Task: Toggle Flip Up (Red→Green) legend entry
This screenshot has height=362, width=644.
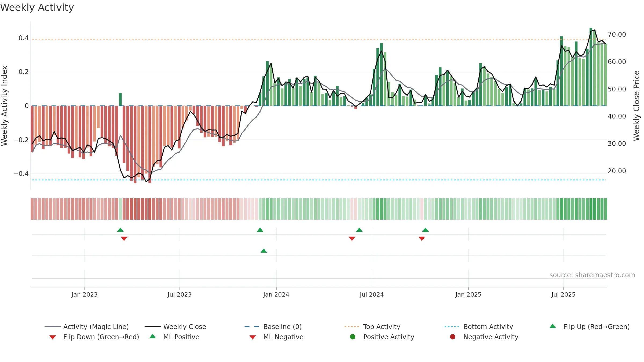Action: point(590,327)
